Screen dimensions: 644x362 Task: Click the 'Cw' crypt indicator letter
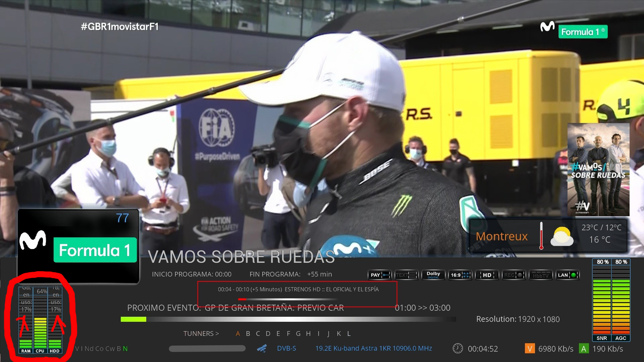[x=110, y=349]
